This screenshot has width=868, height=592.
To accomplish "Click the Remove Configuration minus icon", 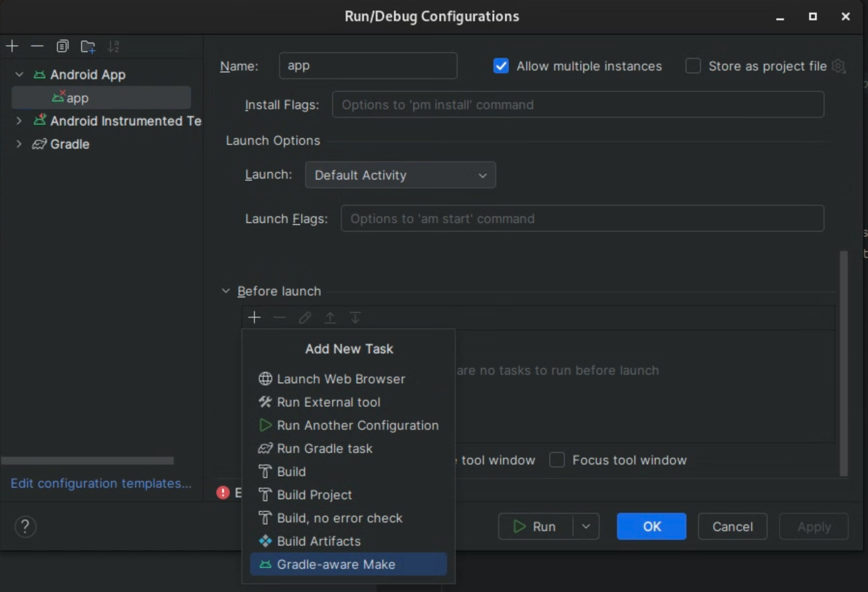I will click(x=37, y=46).
